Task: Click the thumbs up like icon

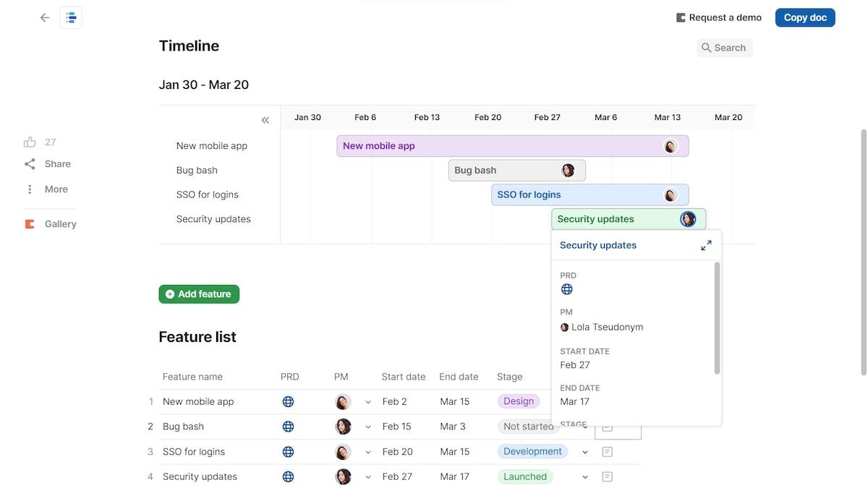Action: (30, 142)
